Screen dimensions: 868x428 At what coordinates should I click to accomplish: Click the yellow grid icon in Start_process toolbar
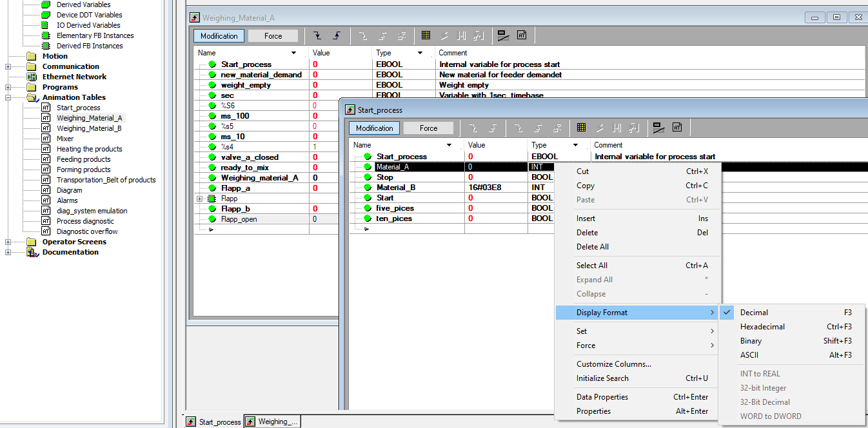[x=581, y=128]
